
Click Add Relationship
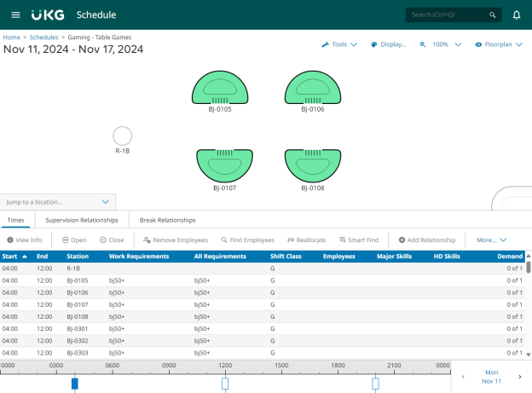[x=427, y=240]
